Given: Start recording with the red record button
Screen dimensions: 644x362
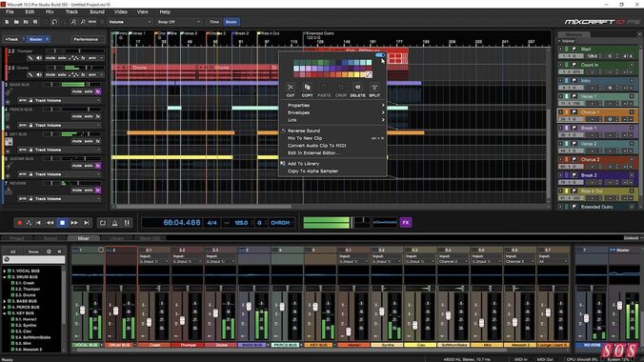Looking at the screenshot, I should (19, 223).
